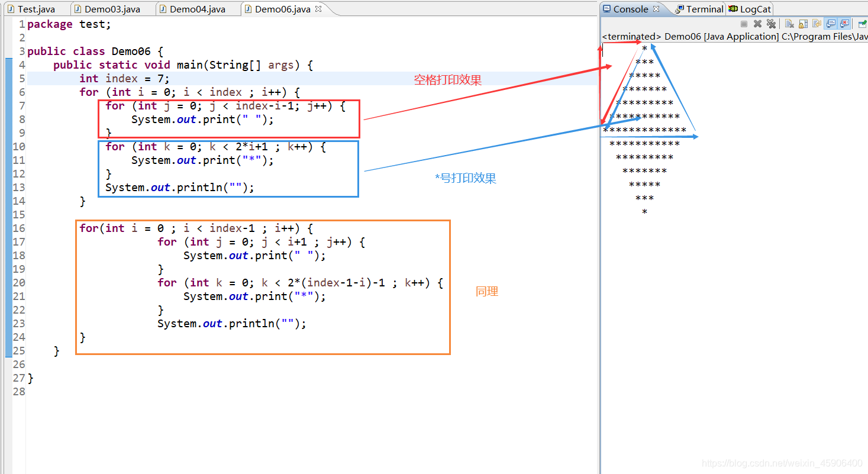Click the Demo04.java file icon
Image resolution: width=868 pixels, height=474 pixels.
163,9
